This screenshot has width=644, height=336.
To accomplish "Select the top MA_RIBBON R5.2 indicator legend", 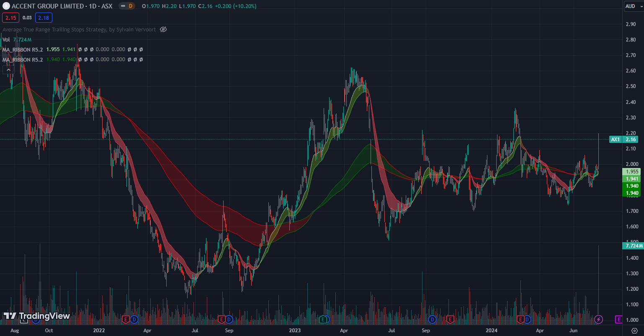I will pyautogui.click(x=23, y=49).
